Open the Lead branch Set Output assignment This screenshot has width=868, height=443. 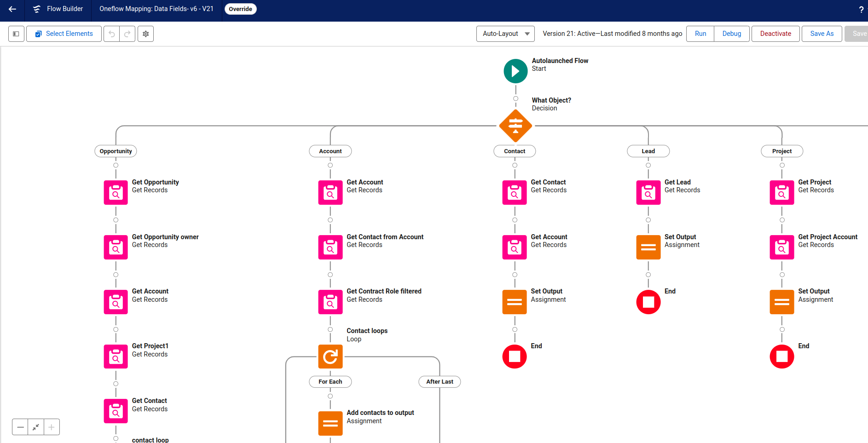click(x=648, y=247)
